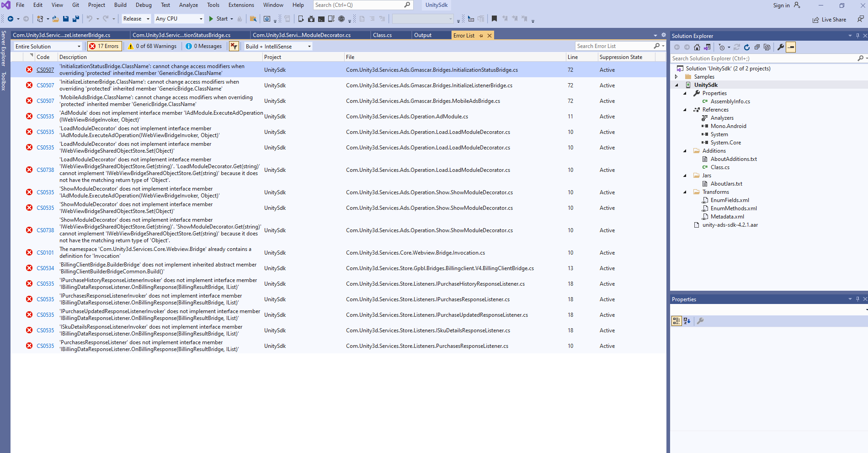Click the Search (Ctrl+Q) box
868x453 pixels.
point(363,5)
